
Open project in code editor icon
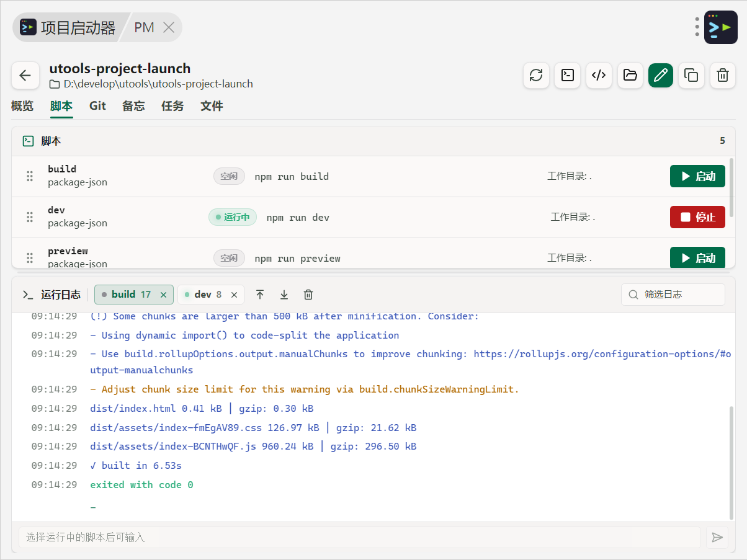pyautogui.click(x=599, y=76)
